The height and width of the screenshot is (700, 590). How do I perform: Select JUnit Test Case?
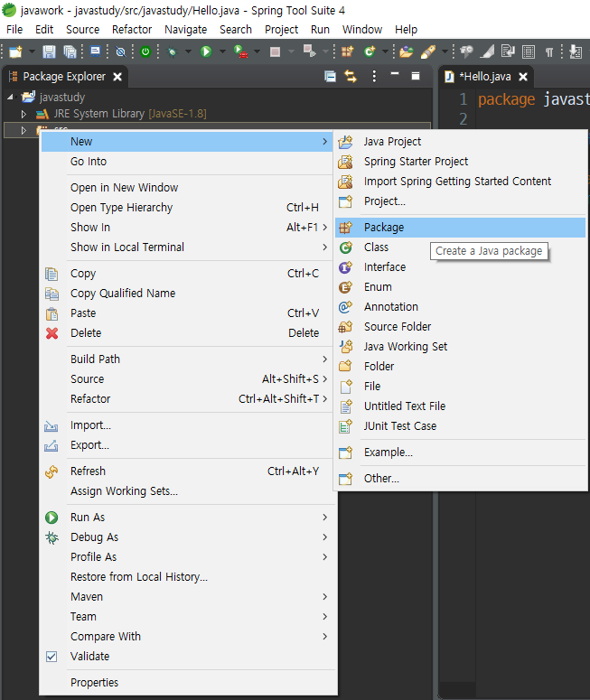pyautogui.click(x=461, y=426)
